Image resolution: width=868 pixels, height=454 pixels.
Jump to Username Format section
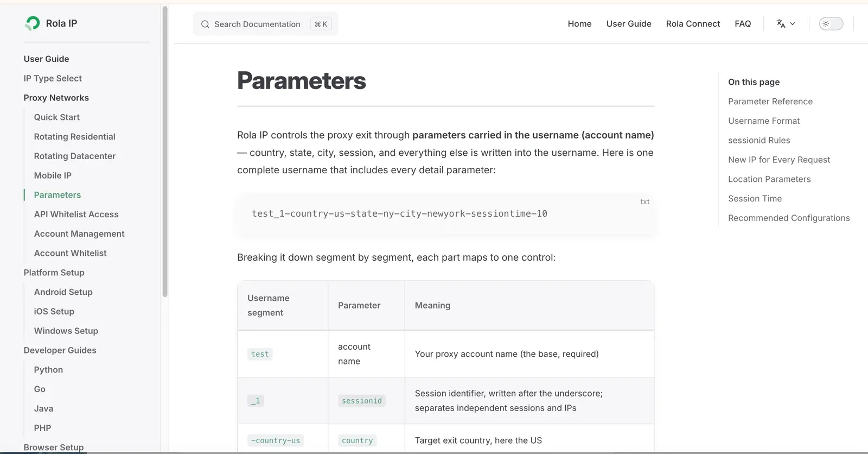pos(764,121)
